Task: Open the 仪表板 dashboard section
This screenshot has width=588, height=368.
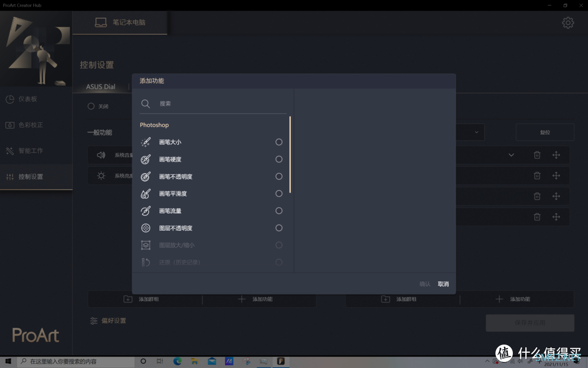Action: [x=36, y=99]
